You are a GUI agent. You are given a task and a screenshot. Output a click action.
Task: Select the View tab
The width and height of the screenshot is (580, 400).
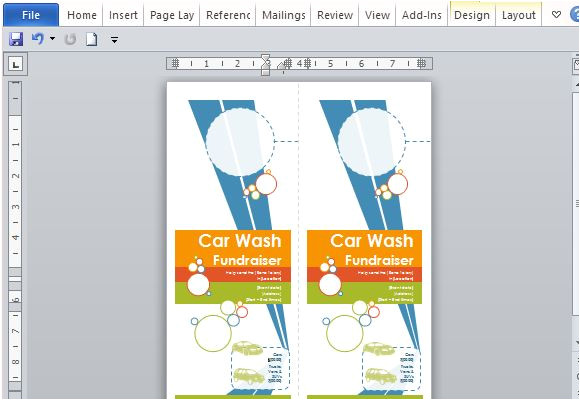(377, 15)
